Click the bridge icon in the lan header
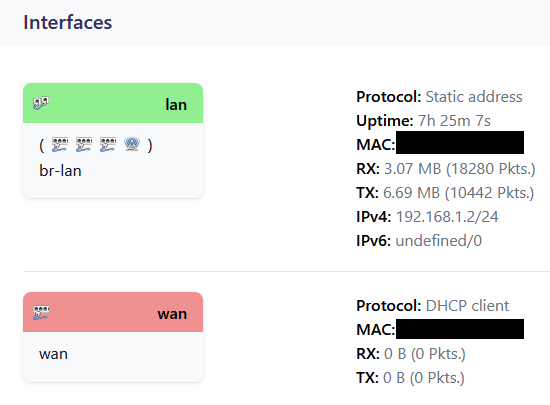This screenshot has width=550, height=405. click(41, 103)
